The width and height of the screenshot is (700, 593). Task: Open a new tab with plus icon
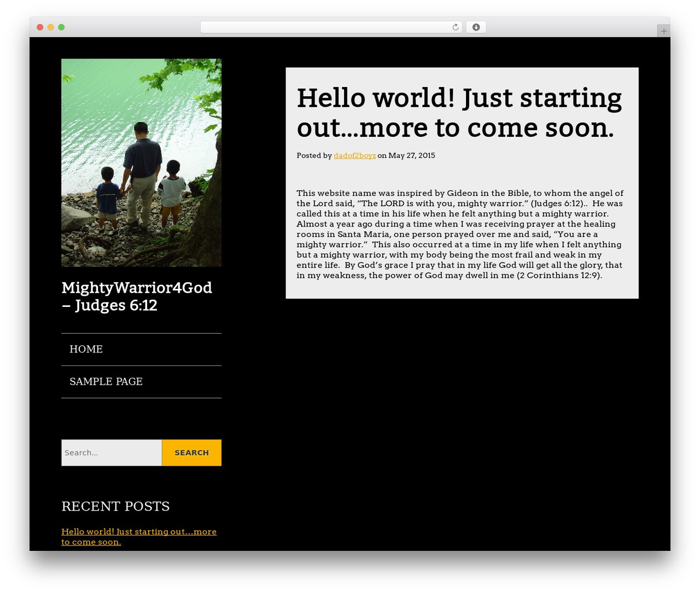(x=663, y=31)
